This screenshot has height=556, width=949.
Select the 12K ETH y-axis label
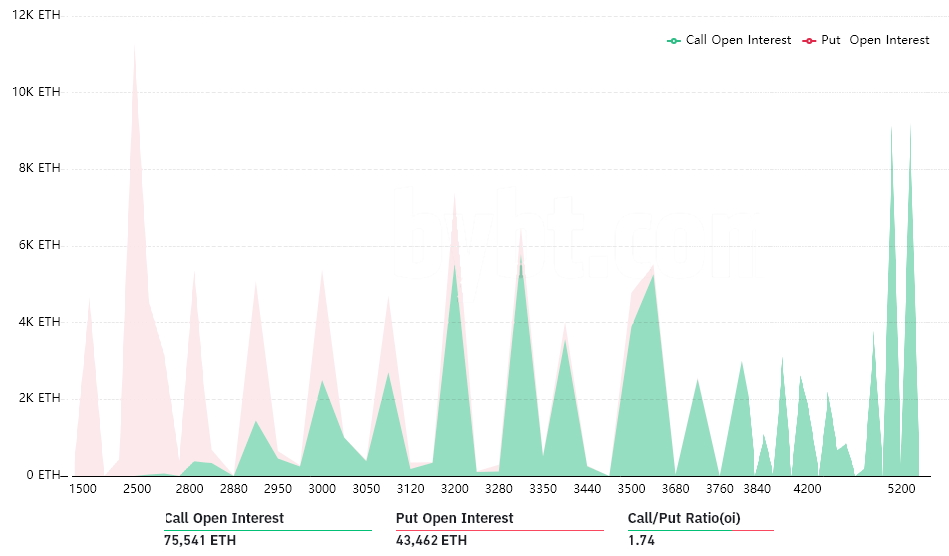click(36, 15)
